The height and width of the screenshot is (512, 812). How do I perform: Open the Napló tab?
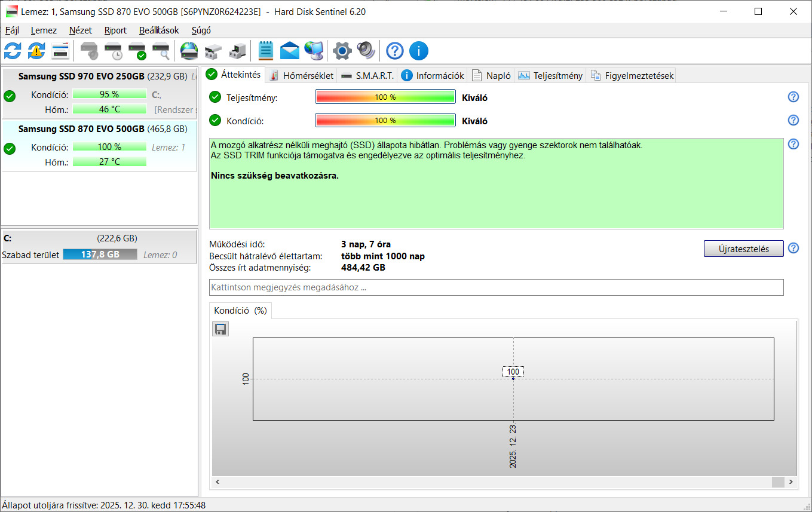[x=492, y=75]
